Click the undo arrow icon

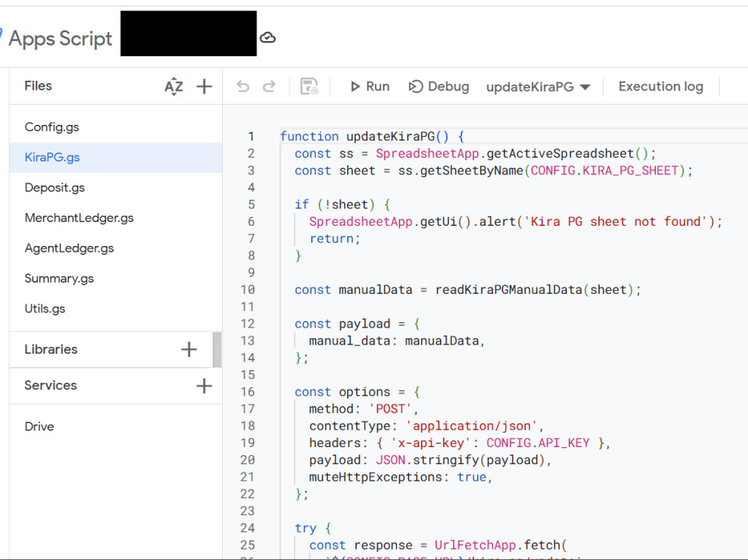pos(243,86)
